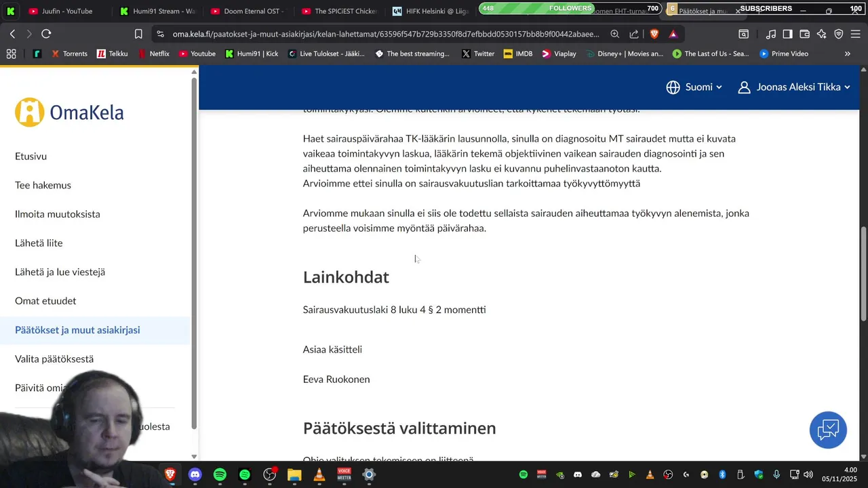The height and width of the screenshot is (488, 868).
Task: Open Tee hakemus in sidebar
Action: [43, 185]
